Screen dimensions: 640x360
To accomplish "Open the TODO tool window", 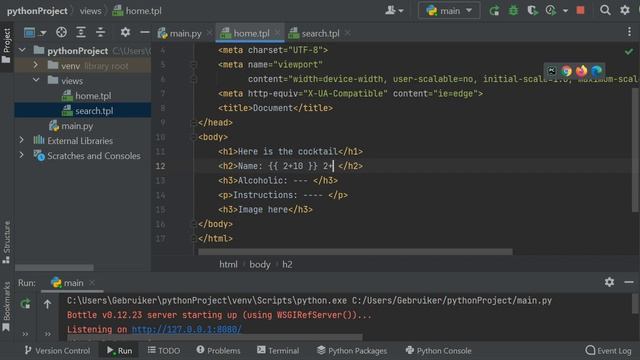I will 164,351.
